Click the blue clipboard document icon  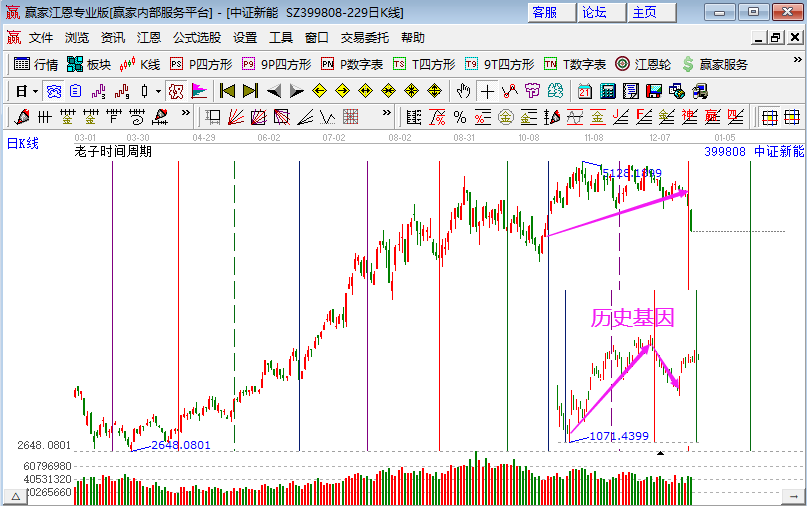(76, 92)
